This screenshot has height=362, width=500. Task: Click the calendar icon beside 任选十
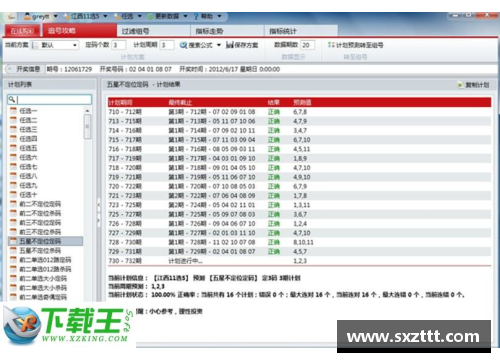pos(13,194)
